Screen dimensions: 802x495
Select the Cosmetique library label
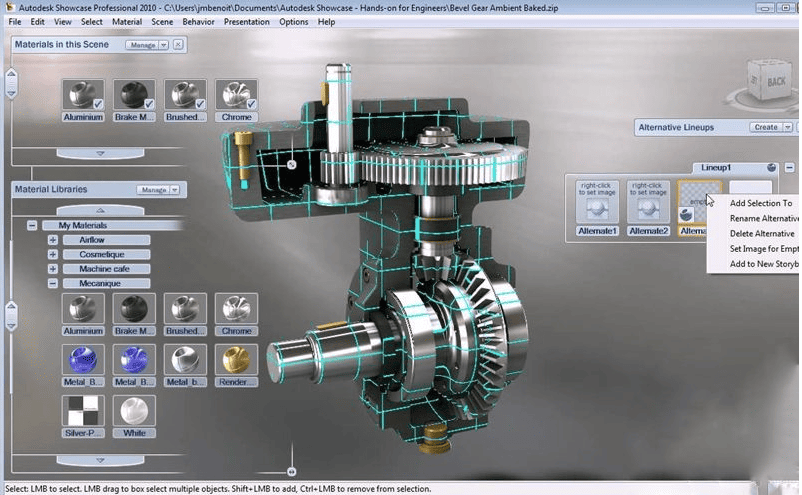(106, 254)
